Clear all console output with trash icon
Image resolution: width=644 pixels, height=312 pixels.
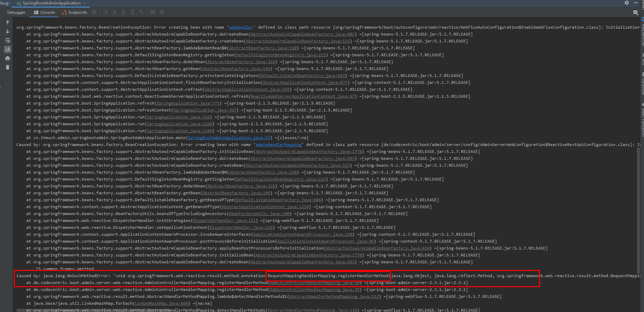tap(8, 67)
